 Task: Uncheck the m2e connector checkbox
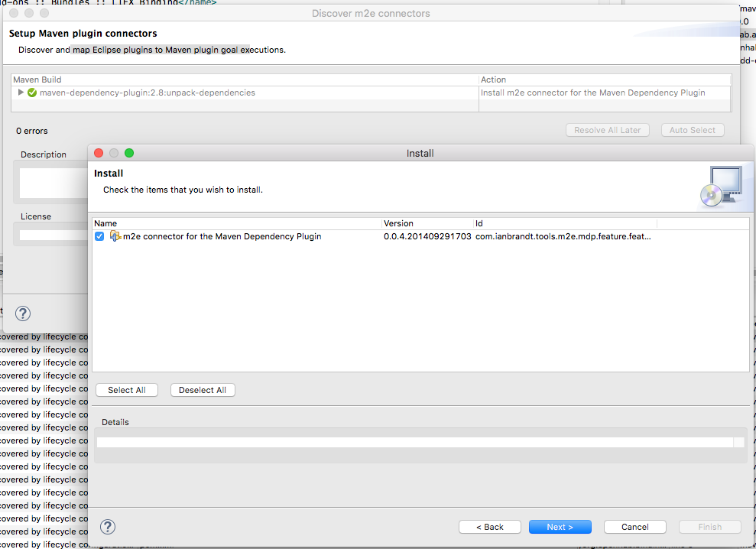click(x=99, y=236)
